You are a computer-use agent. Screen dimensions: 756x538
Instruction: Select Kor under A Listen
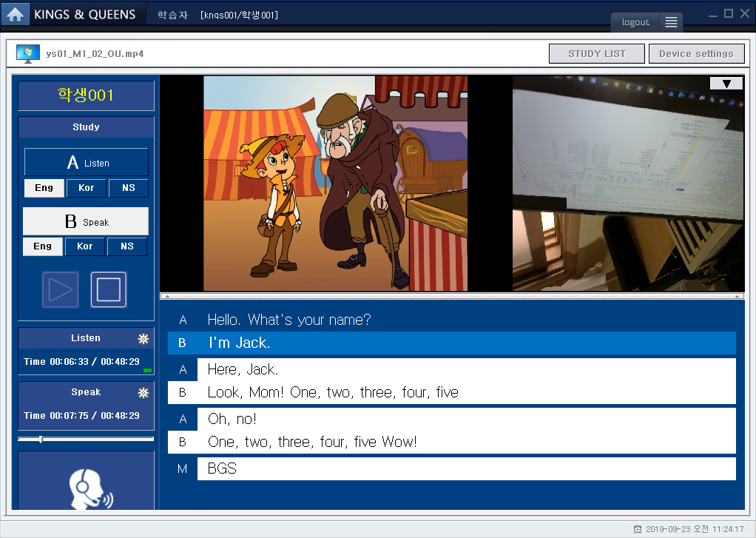87,188
